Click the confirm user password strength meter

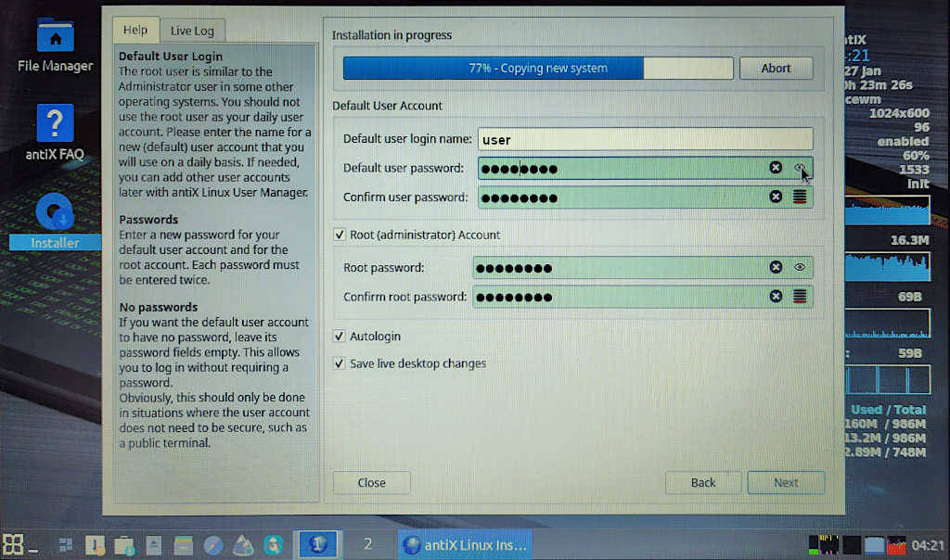(x=800, y=197)
